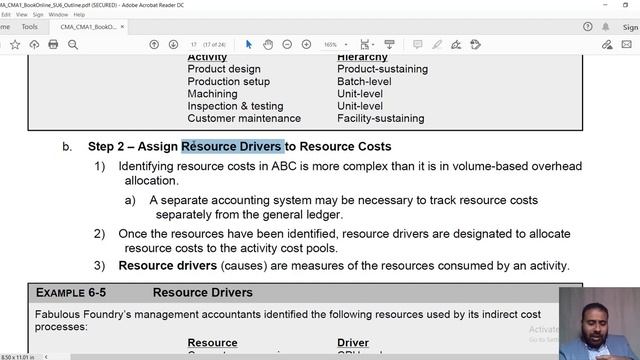Click 'Inspection & testing' activity text
640x360 pixels.
pos(235,106)
